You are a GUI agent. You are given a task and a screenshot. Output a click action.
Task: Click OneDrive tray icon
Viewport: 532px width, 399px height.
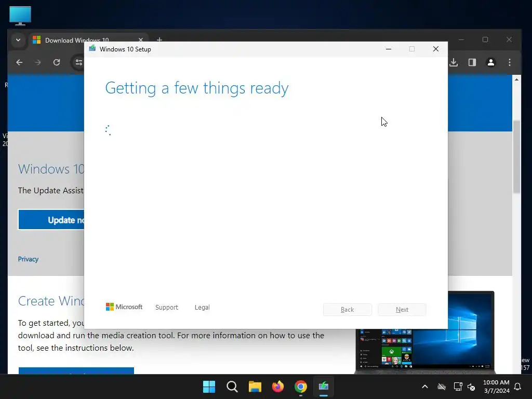tap(442, 387)
